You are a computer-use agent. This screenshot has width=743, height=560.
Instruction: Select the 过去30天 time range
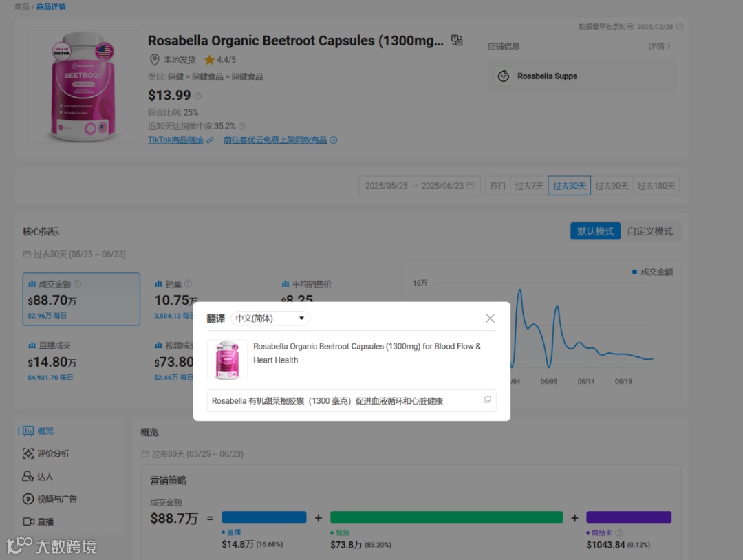569,186
